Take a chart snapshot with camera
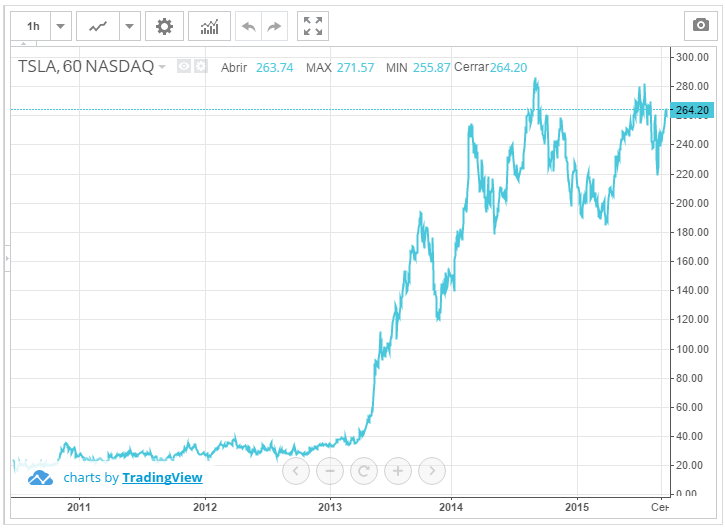The image size is (725, 531). coord(698,26)
